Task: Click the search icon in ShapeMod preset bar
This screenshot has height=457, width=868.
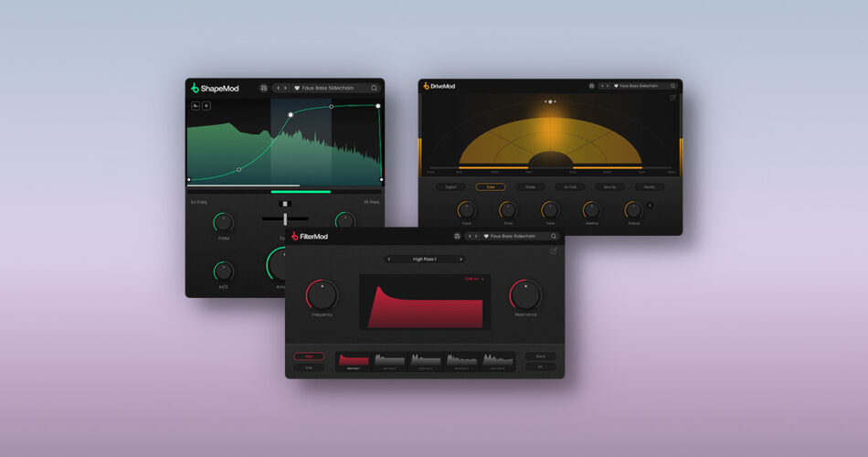Action: click(374, 88)
